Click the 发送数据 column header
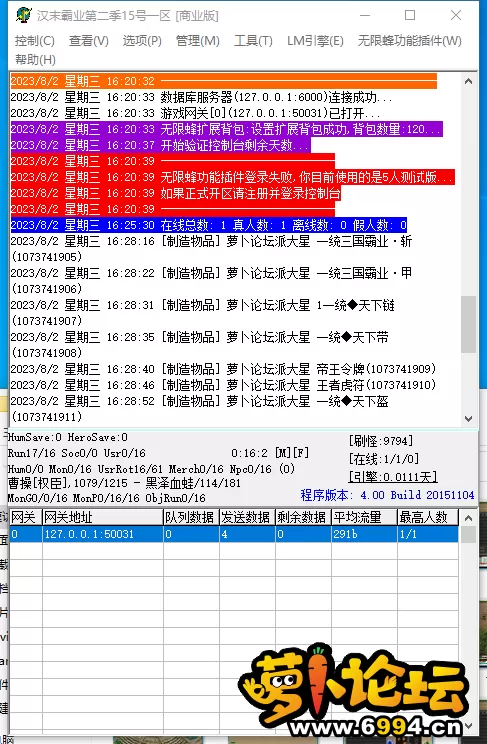Screen dimensions: 487x744 247,517
